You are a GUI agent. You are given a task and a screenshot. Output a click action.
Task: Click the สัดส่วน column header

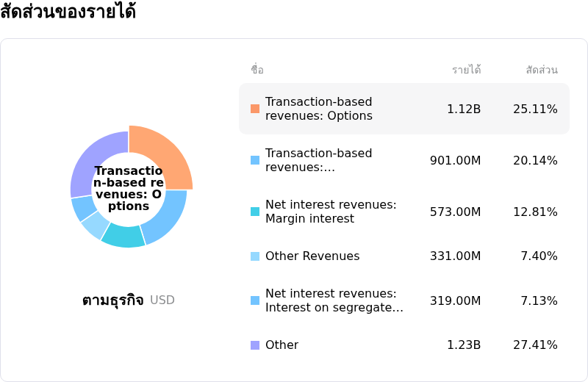click(x=542, y=70)
